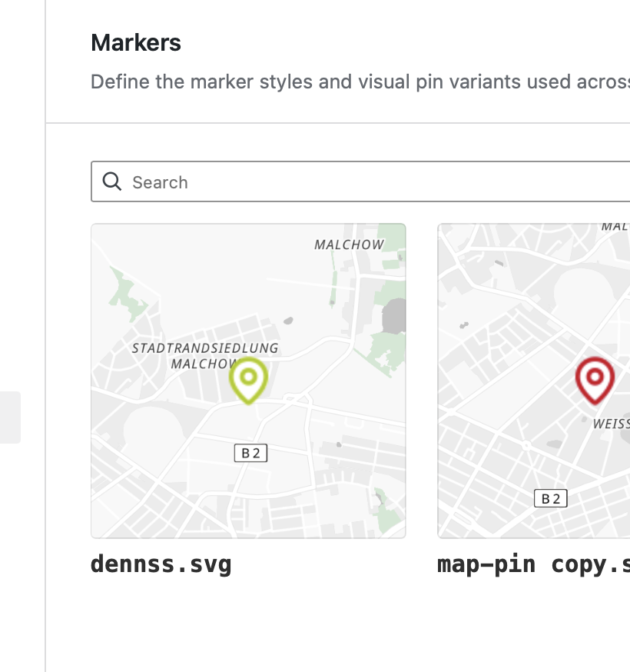Click the red map pin marker
630x672 pixels.
click(x=595, y=380)
